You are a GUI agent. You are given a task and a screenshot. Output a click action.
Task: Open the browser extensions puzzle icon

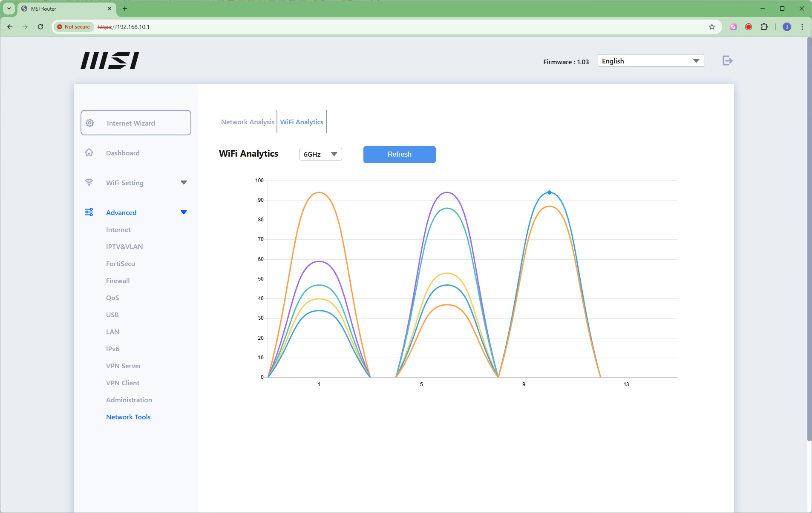click(764, 27)
